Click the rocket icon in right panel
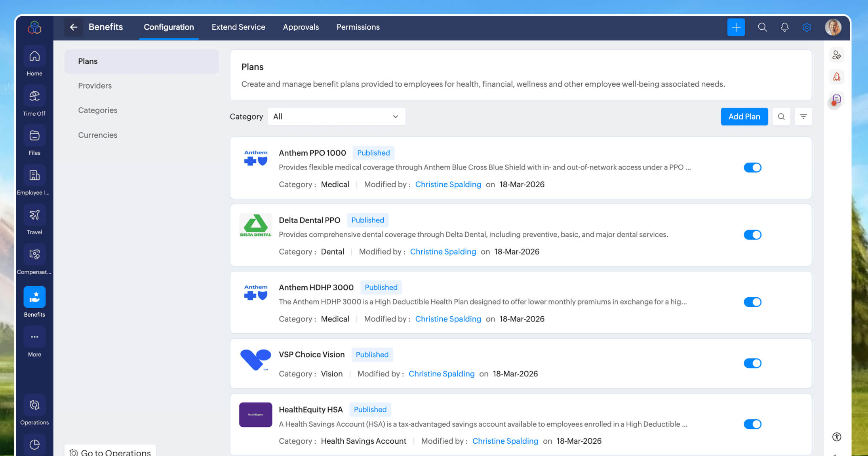Viewport: 868px width, 456px height. click(x=837, y=77)
